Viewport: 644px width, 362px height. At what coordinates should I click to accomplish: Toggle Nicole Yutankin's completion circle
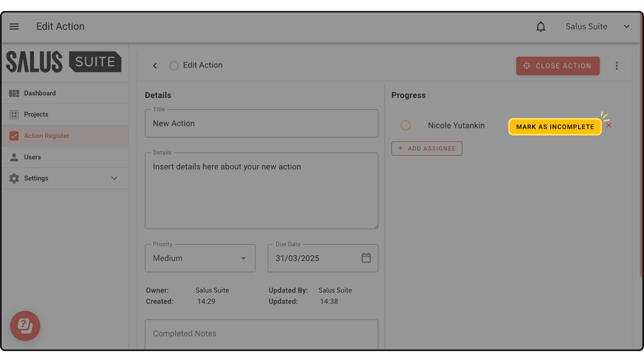coord(405,125)
